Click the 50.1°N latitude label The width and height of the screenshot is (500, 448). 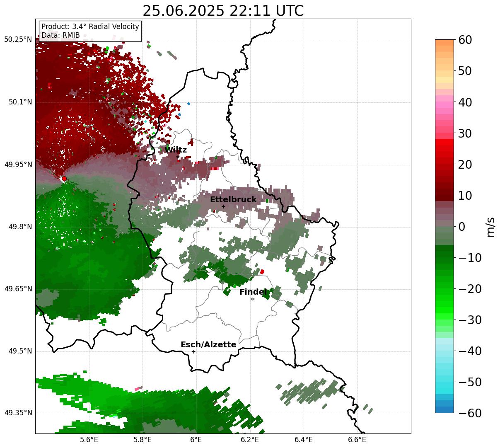point(20,102)
